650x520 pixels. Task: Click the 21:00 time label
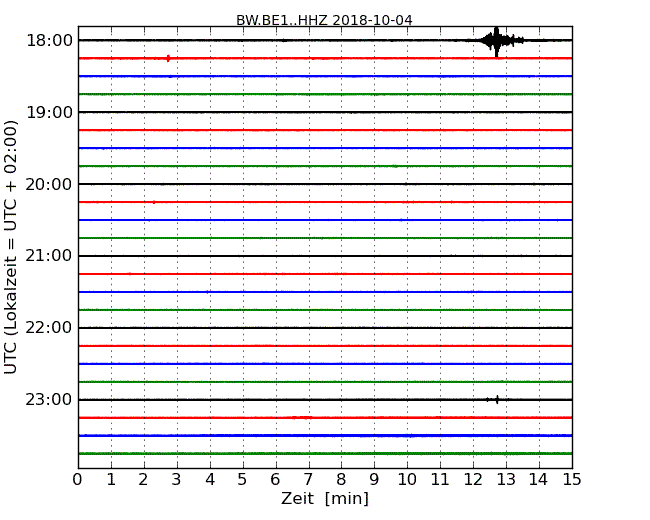point(49,256)
